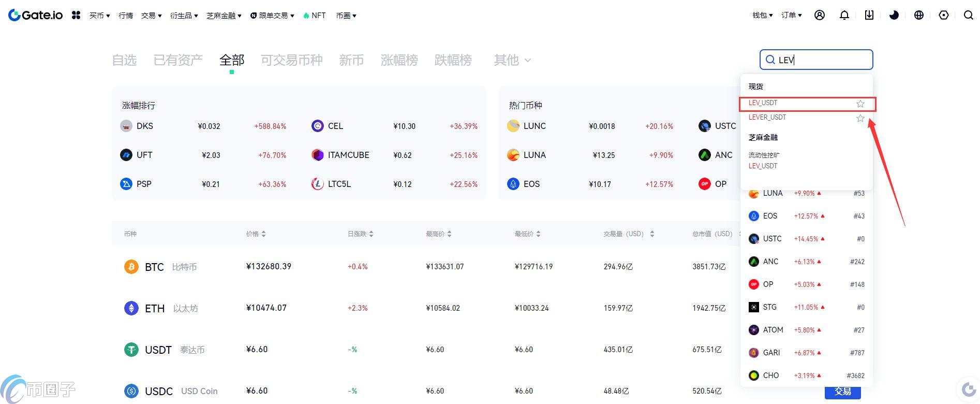This screenshot has height=404, width=980.
Task: Star the LEV_USDT spot pair
Action: tap(860, 104)
